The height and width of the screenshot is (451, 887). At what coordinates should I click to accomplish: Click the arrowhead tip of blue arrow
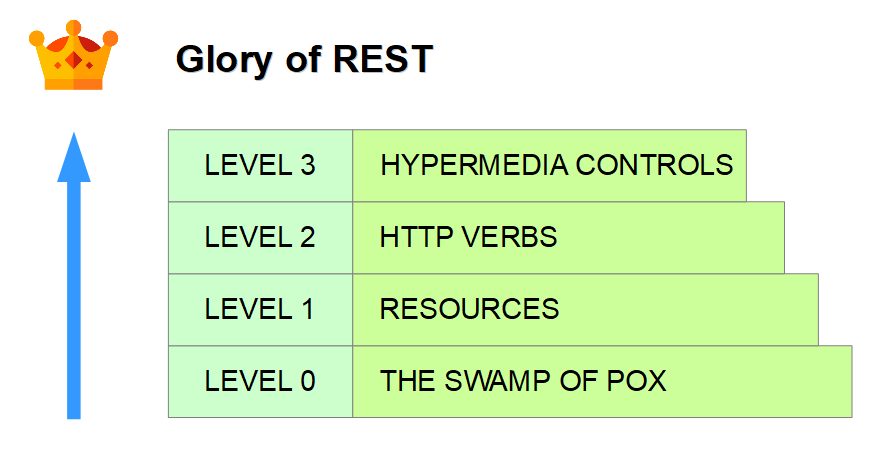[x=74, y=137]
